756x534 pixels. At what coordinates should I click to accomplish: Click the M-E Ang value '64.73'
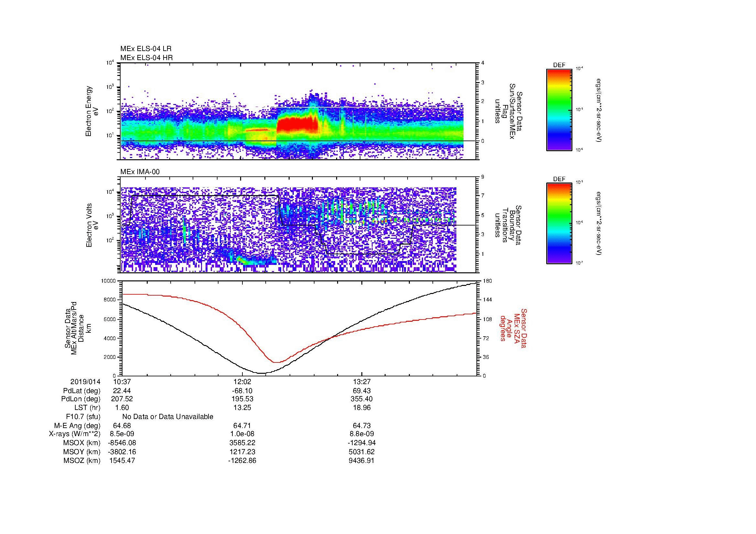pos(362,425)
